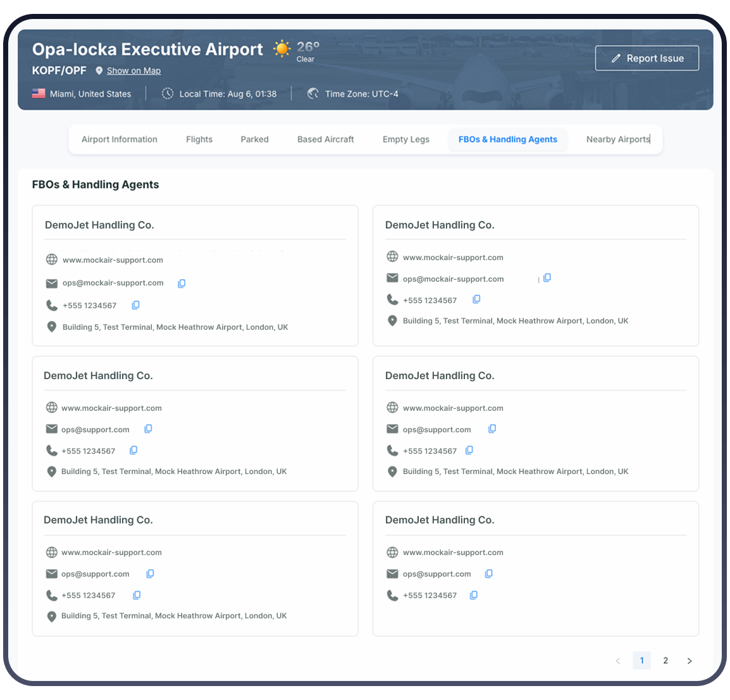Open the Nearby Airports tab

point(617,139)
